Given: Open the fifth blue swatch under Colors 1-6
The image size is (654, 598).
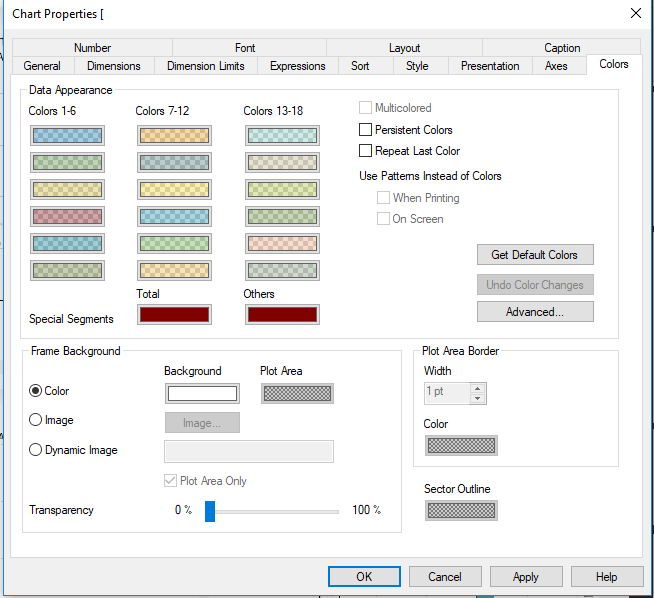Looking at the screenshot, I should pyautogui.click(x=67, y=244).
